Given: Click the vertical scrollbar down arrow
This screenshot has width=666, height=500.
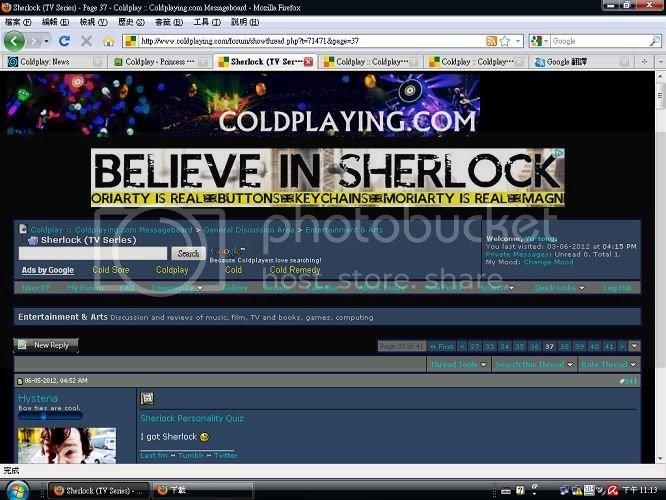Looking at the screenshot, I should (660, 459).
